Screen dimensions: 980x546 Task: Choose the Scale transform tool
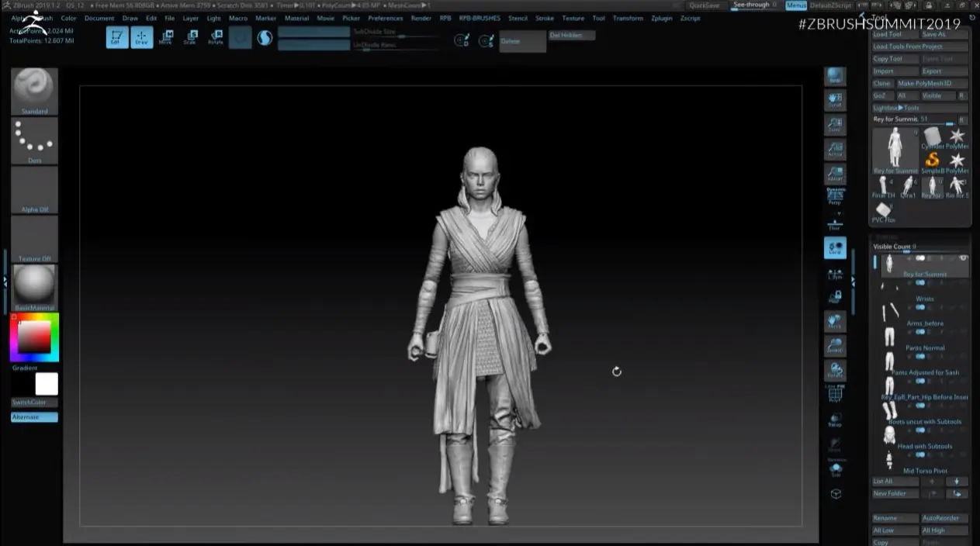click(190, 37)
